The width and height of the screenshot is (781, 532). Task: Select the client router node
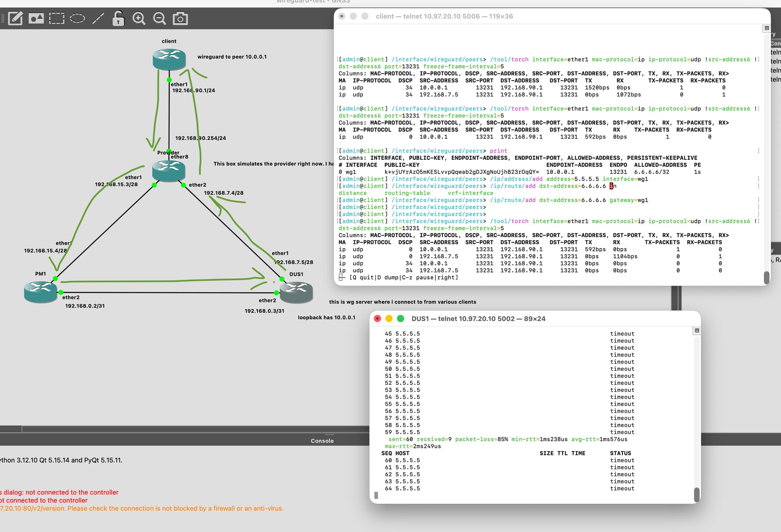pos(169,59)
